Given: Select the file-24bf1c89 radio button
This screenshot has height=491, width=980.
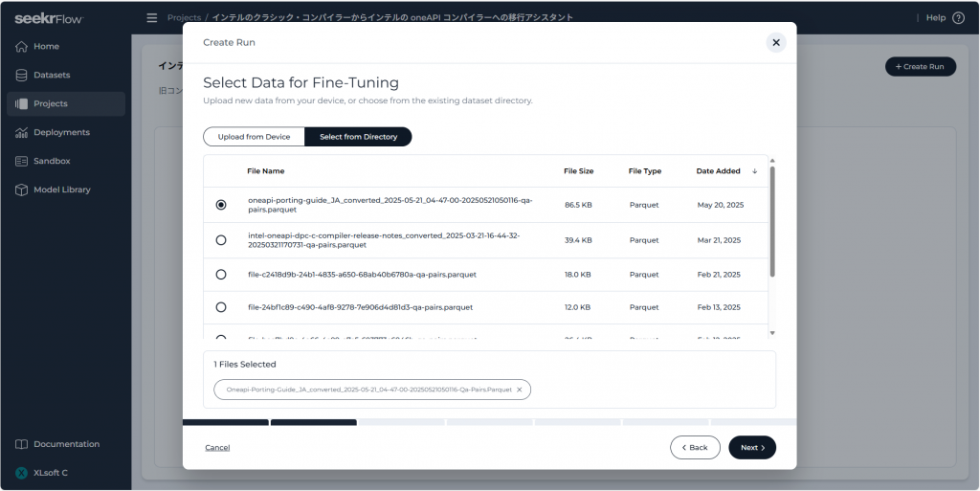Looking at the screenshot, I should tap(221, 307).
